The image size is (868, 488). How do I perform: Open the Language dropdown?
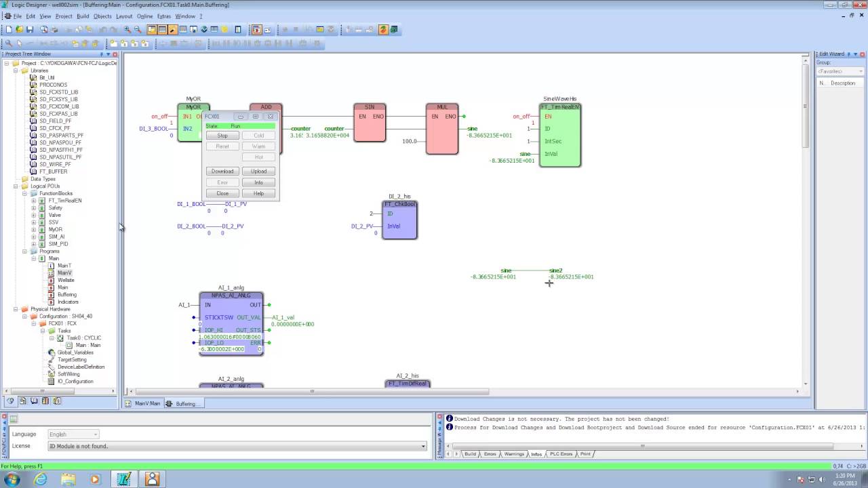pos(73,434)
